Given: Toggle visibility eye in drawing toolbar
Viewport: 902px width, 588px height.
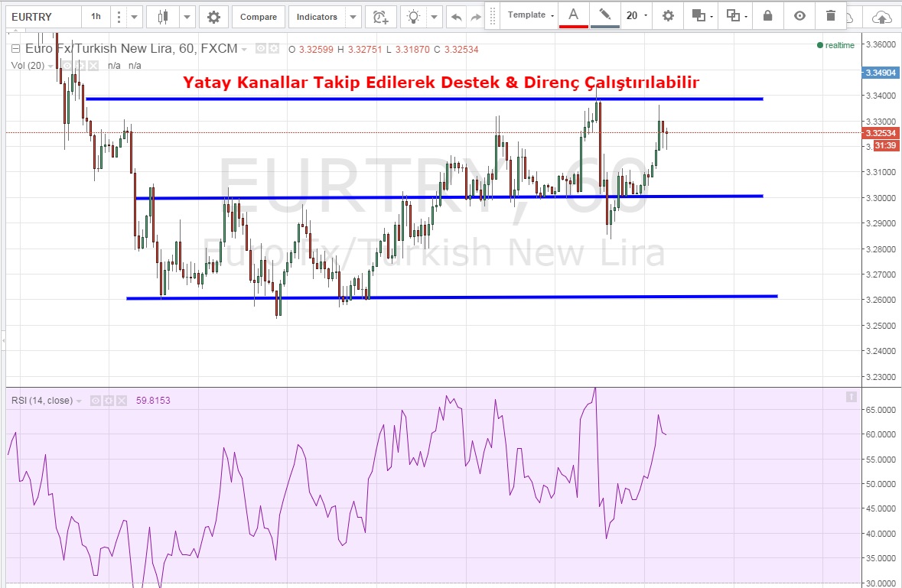Looking at the screenshot, I should coord(799,15).
